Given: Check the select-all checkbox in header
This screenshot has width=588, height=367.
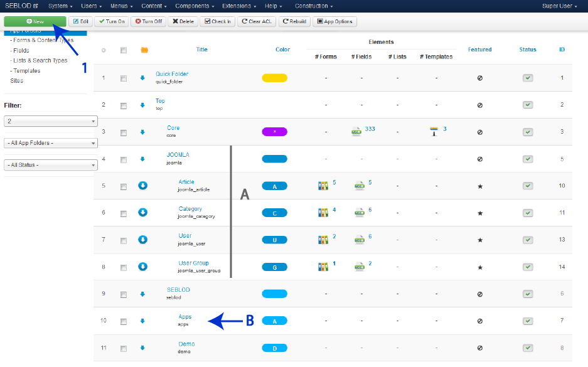Looking at the screenshot, I should 124,50.
